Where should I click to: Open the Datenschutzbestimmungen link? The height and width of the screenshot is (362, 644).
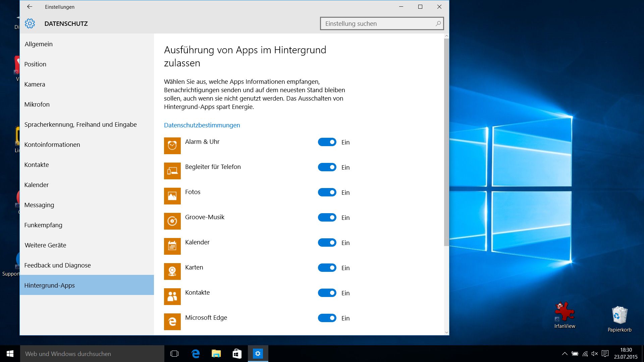[x=202, y=125]
